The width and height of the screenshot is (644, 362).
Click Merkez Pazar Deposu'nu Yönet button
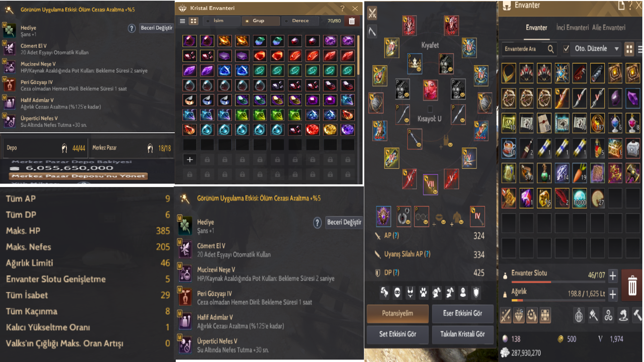[x=78, y=176]
